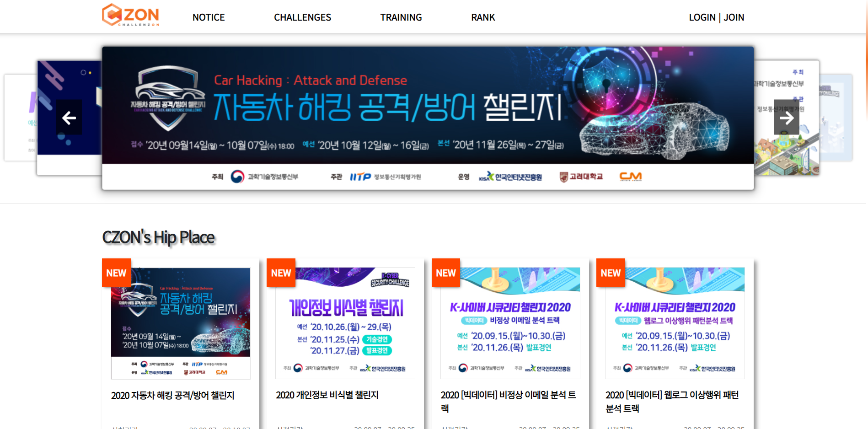
Task: Click the car hacking shield emblem in banner
Action: tap(168, 98)
